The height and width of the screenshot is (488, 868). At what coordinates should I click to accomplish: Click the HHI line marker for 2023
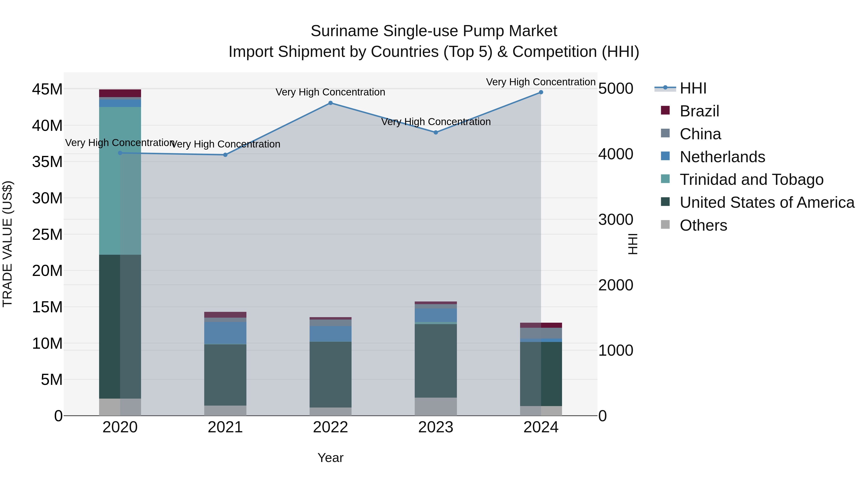click(x=436, y=133)
